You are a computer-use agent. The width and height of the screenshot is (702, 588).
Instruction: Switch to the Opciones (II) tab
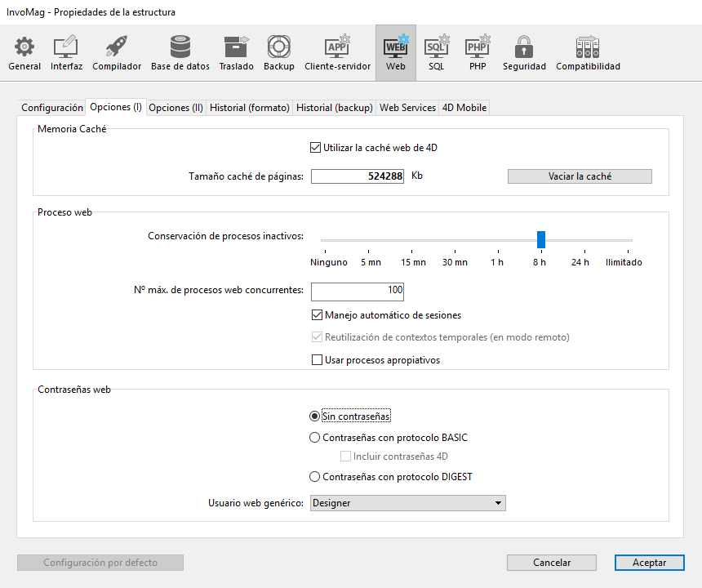(175, 108)
